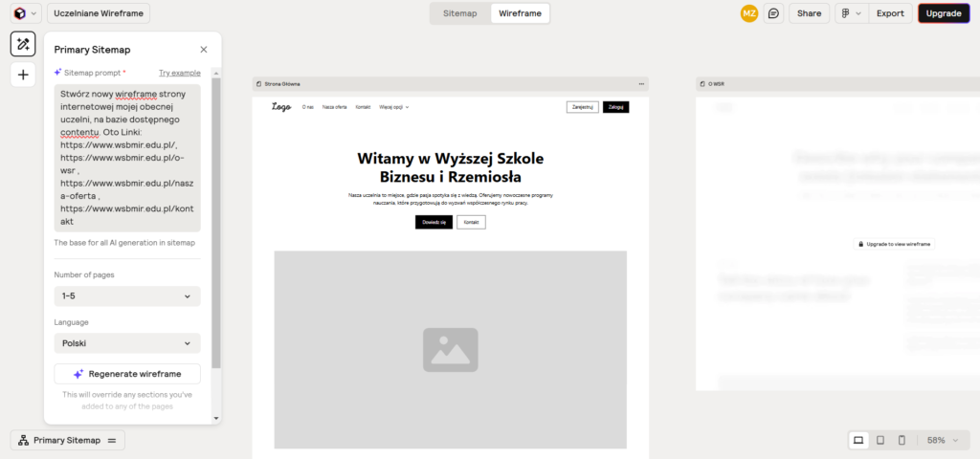Switch to the Sitemap tab

tap(460, 13)
